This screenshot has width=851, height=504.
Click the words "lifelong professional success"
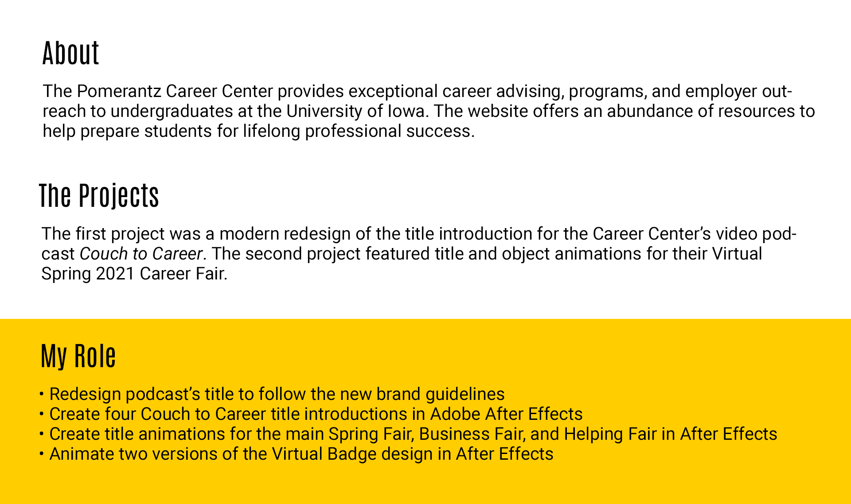click(x=356, y=131)
